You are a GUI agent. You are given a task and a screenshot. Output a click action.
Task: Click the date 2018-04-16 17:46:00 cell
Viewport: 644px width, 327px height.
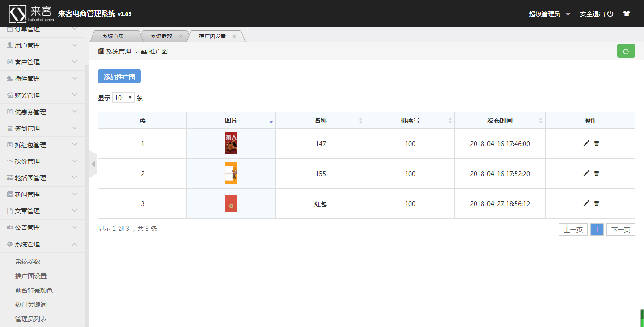pyautogui.click(x=500, y=144)
